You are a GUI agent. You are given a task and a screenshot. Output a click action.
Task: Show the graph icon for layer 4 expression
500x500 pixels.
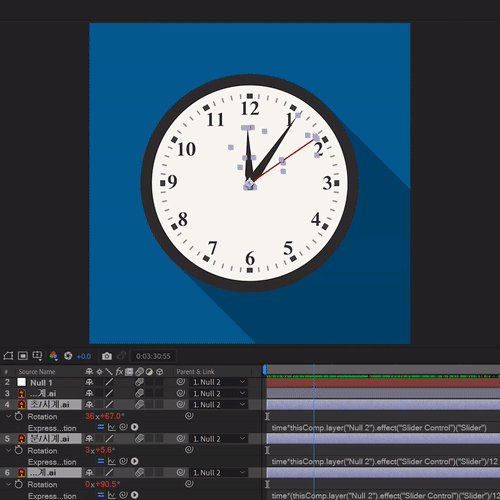pos(112,427)
